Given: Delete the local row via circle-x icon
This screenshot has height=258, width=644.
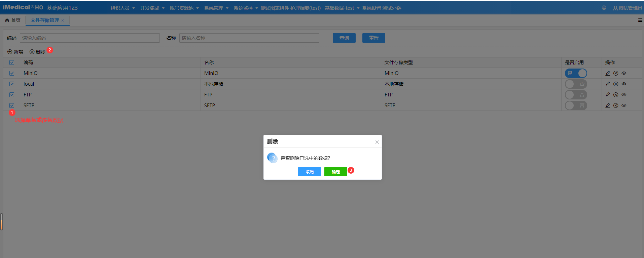Looking at the screenshot, I should 616,84.
